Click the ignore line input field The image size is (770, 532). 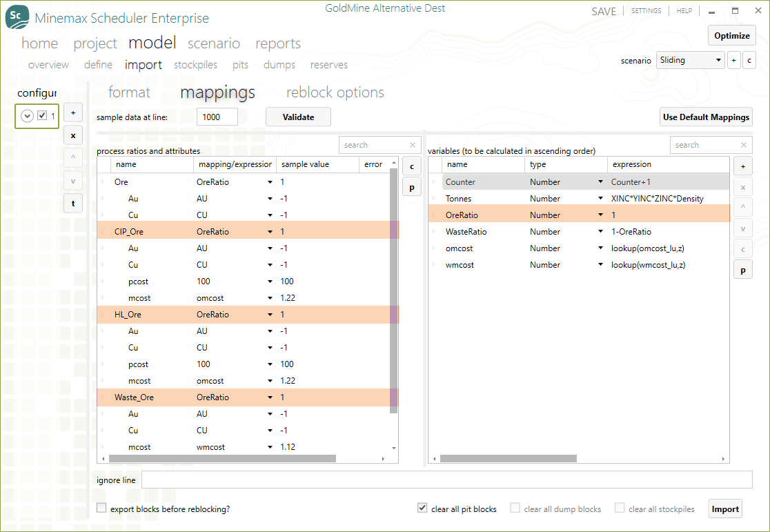pos(447,480)
